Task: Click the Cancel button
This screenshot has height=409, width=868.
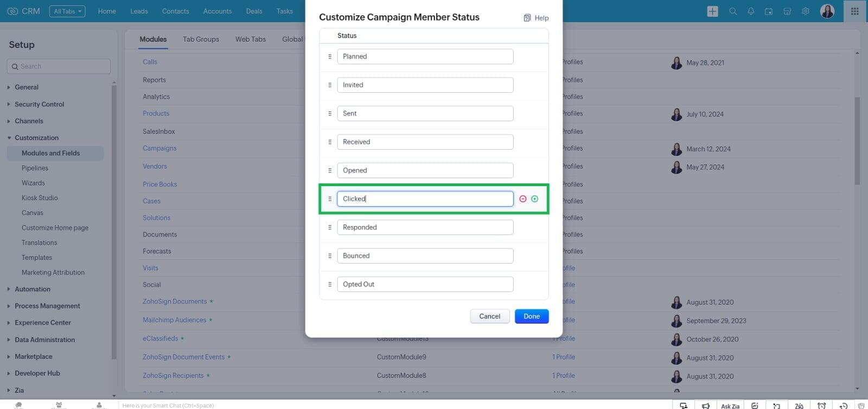Action: pos(490,316)
